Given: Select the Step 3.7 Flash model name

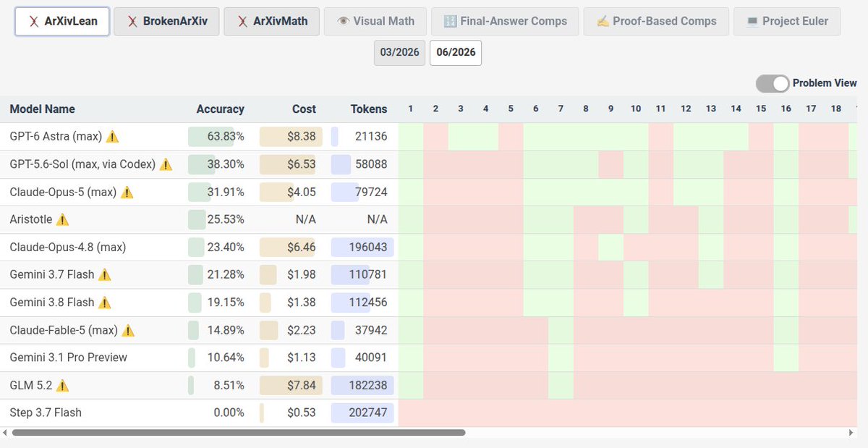Looking at the screenshot, I should [x=46, y=413].
